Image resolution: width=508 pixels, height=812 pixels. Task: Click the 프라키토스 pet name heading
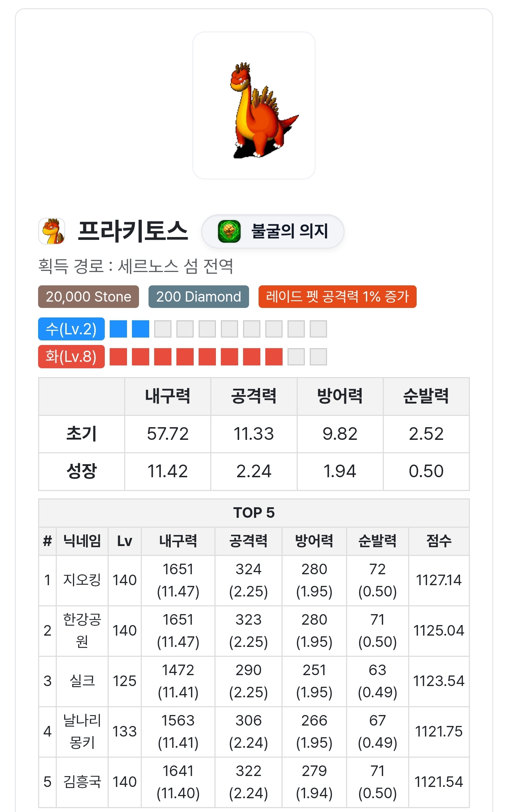pos(133,231)
